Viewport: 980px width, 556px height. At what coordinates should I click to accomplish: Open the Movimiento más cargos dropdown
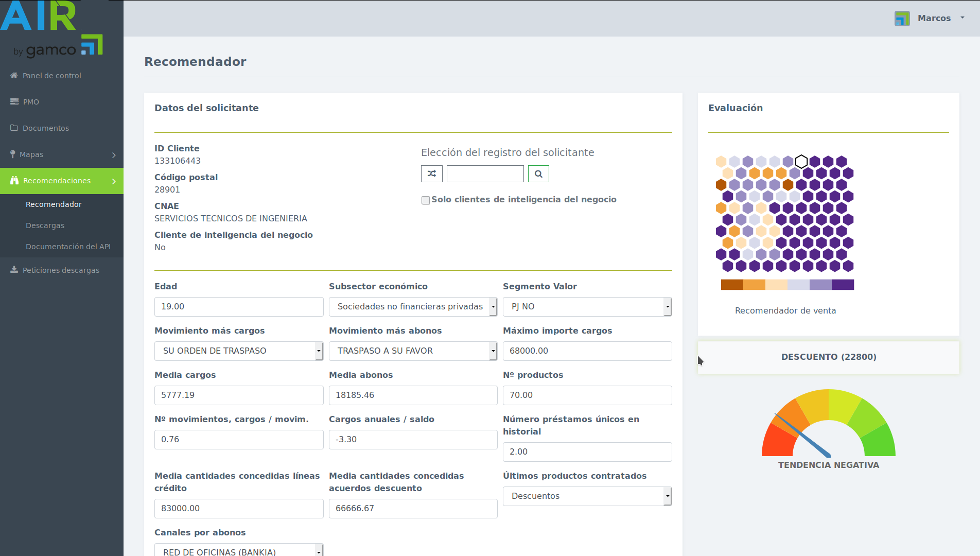[x=239, y=351]
